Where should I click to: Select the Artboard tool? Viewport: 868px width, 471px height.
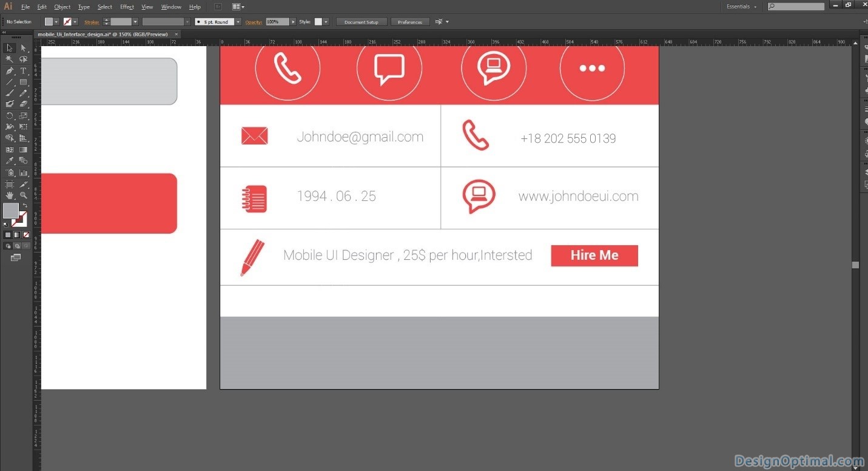pos(10,184)
